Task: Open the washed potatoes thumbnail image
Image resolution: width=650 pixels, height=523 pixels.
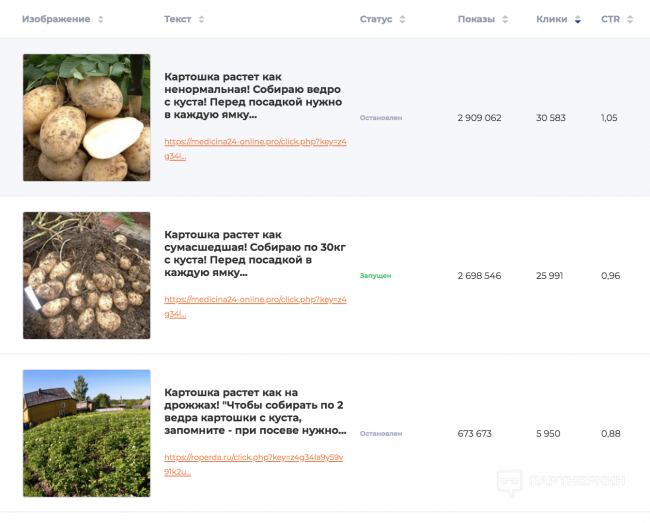Action: tap(86, 118)
